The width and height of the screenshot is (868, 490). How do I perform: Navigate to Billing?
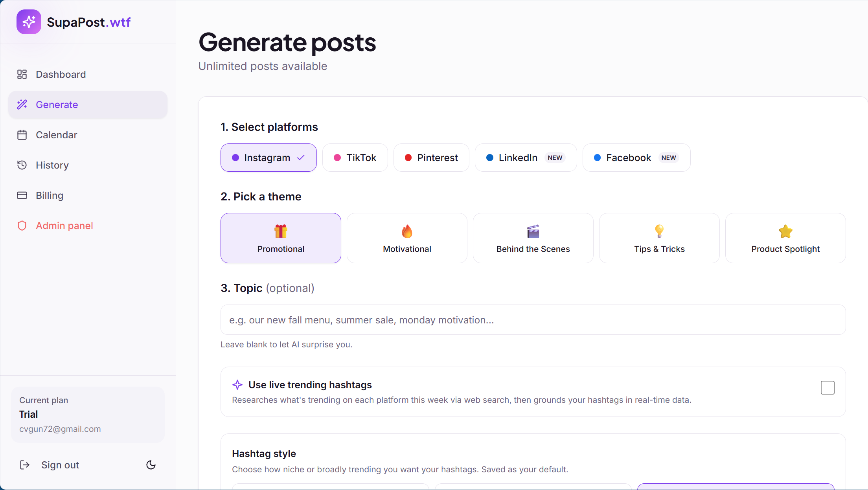[x=88, y=195]
